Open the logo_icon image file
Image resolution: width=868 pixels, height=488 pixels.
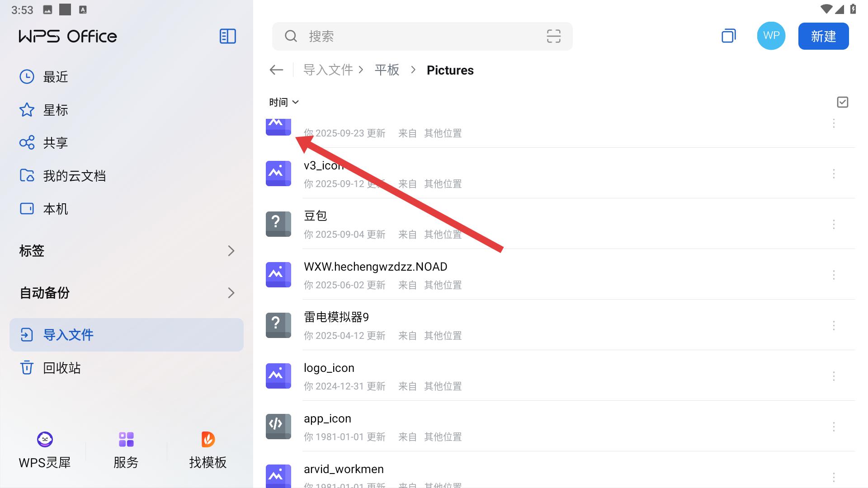pyautogui.click(x=329, y=375)
